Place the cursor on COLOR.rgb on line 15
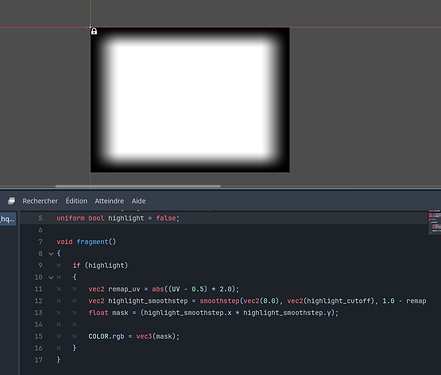The height and width of the screenshot is (375, 441). click(106, 336)
